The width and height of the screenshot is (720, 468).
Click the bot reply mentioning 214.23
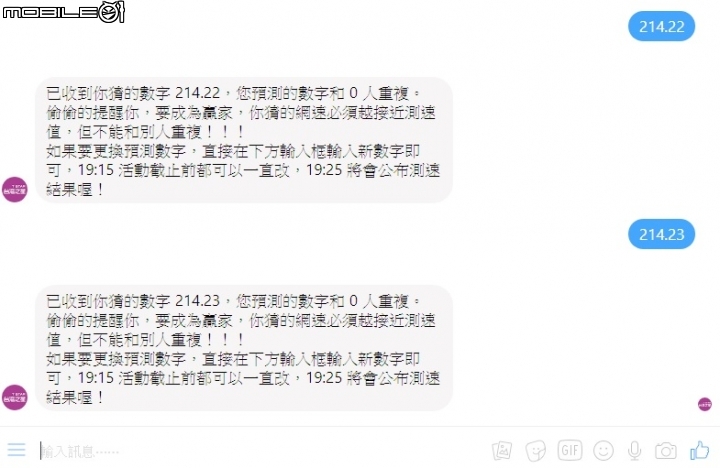[244, 348]
